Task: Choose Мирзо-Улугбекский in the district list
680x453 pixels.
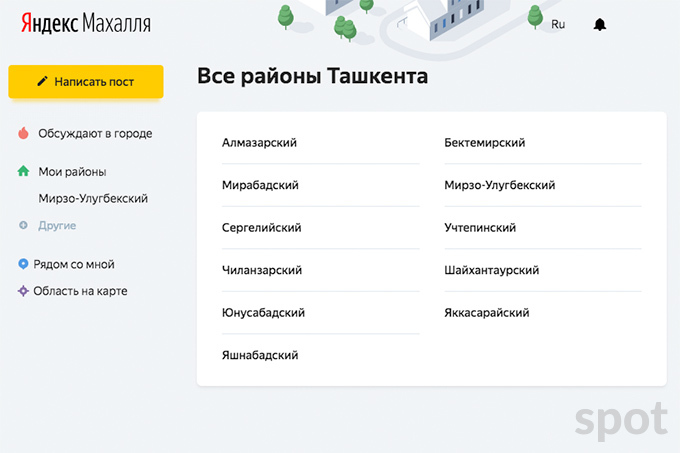Action: (500, 185)
